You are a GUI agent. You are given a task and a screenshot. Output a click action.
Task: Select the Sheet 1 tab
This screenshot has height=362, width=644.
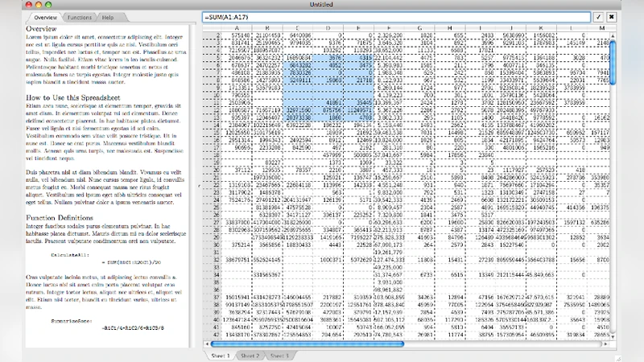click(x=220, y=355)
